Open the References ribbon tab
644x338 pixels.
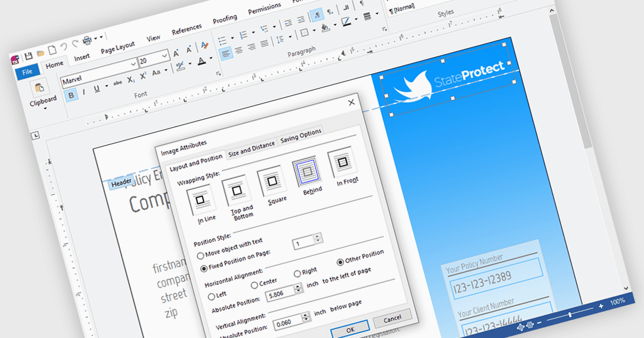pos(187,30)
